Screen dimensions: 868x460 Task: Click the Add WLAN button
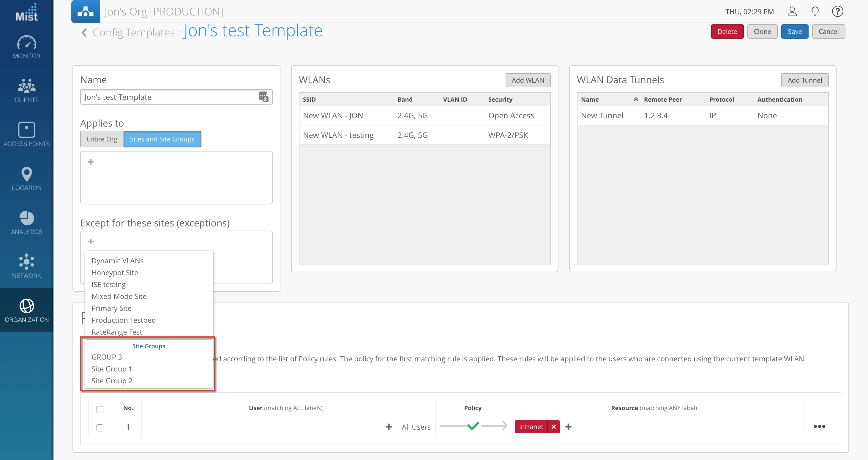527,80
